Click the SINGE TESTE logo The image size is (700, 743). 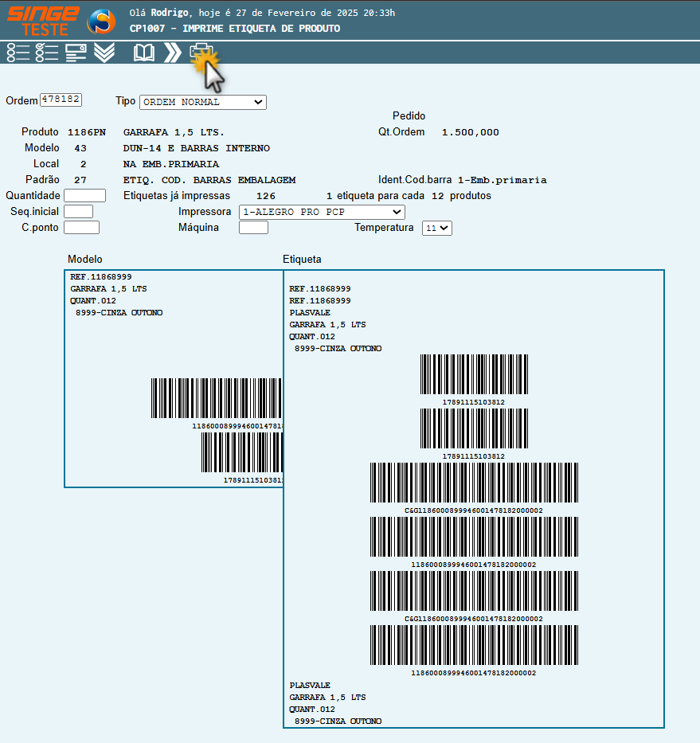point(44,20)
